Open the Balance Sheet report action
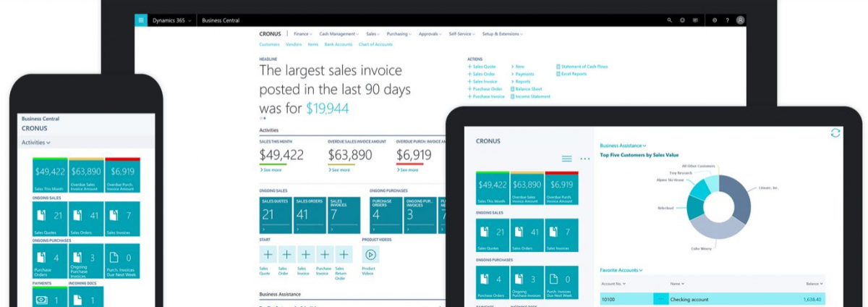The width and height of the screenshot is (868, 307). click(527, 89)
